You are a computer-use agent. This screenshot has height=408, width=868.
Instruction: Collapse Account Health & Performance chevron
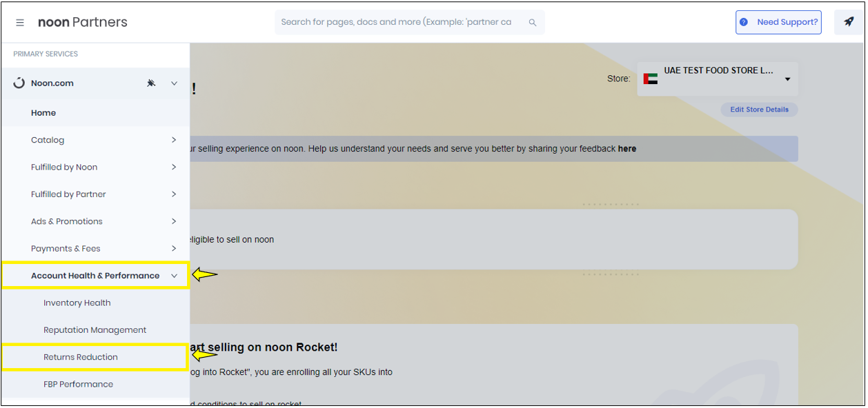point(174,276)
